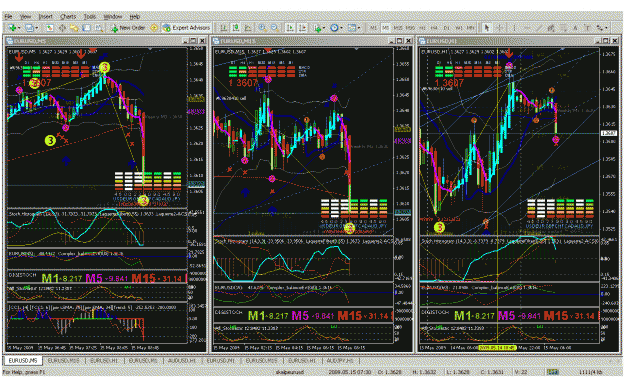Open the Help menu
Image resolution: width=625 pixels, height=378 pixels.
coord(135,17)
